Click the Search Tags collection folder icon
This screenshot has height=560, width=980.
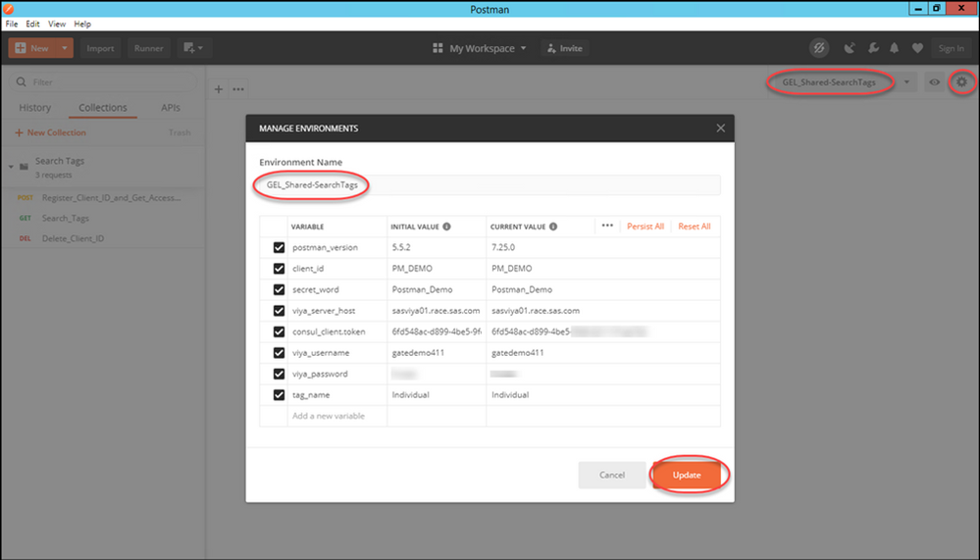pyautogui.click(x=24, y=167)
